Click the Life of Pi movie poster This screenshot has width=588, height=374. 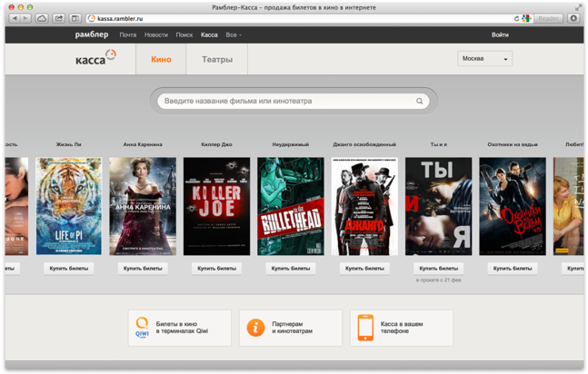click(69, 206)
